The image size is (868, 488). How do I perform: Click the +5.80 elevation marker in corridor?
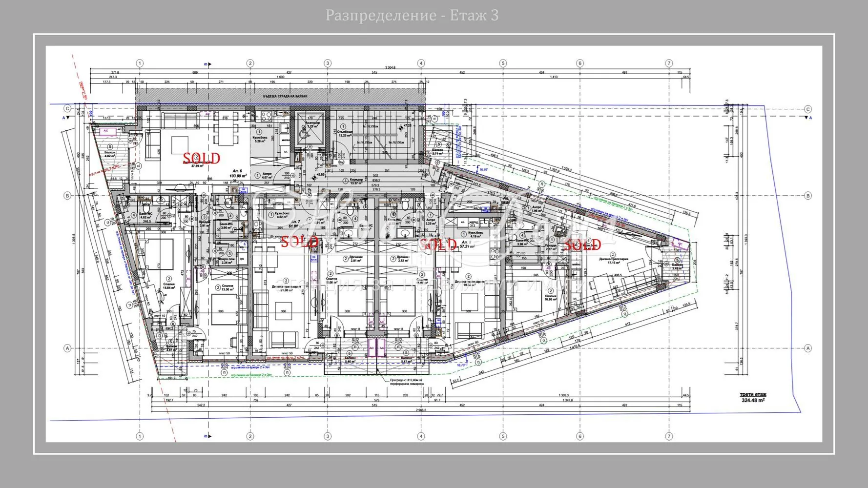pos(320,174)
